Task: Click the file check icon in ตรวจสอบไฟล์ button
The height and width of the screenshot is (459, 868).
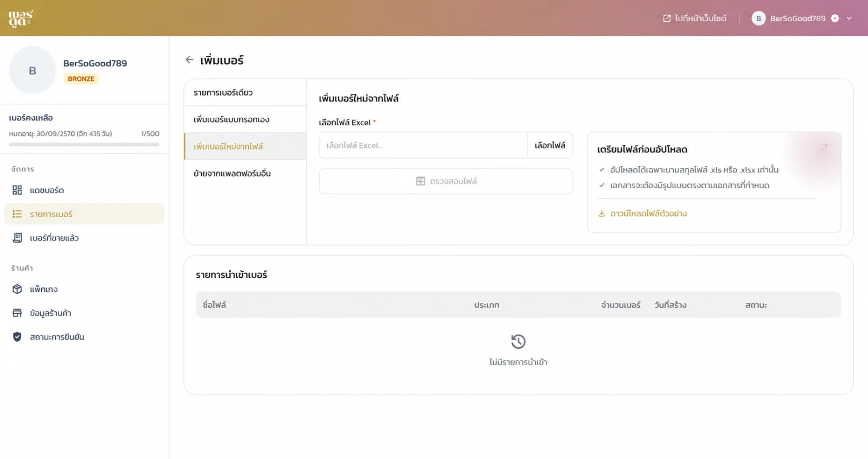Action: [x=420, y=181]
